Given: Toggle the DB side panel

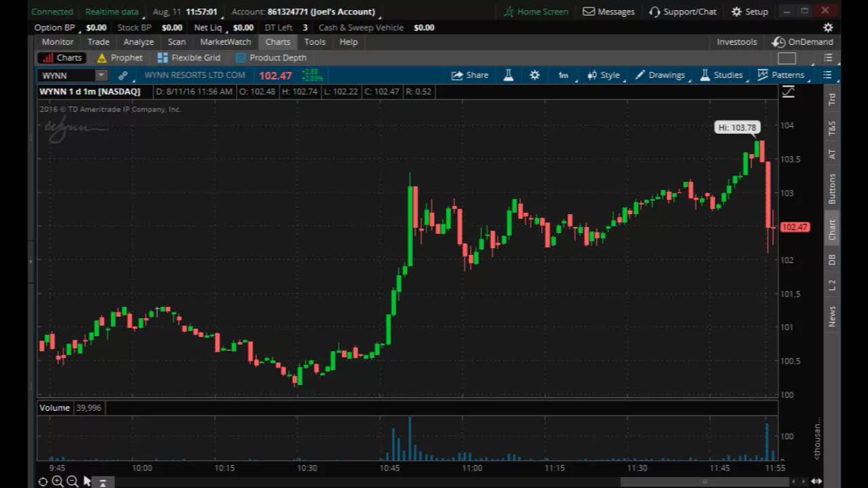Looking at the screenshot, I should pos(832,260).
